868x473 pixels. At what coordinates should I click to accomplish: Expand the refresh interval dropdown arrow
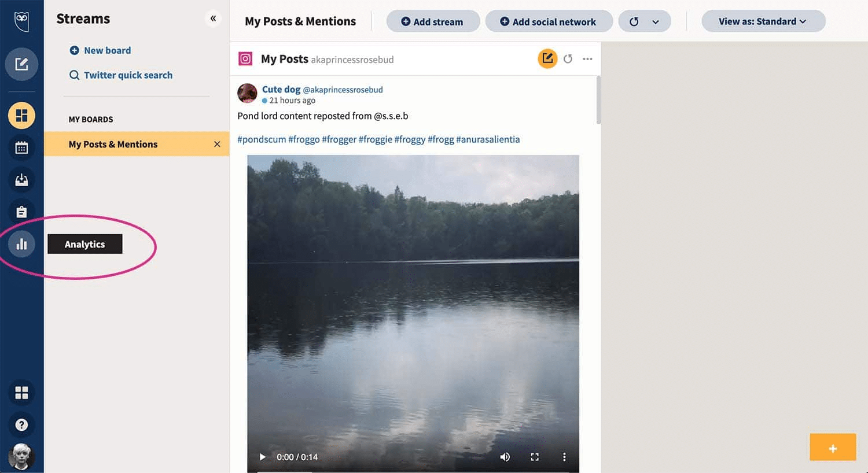[656, 22]
